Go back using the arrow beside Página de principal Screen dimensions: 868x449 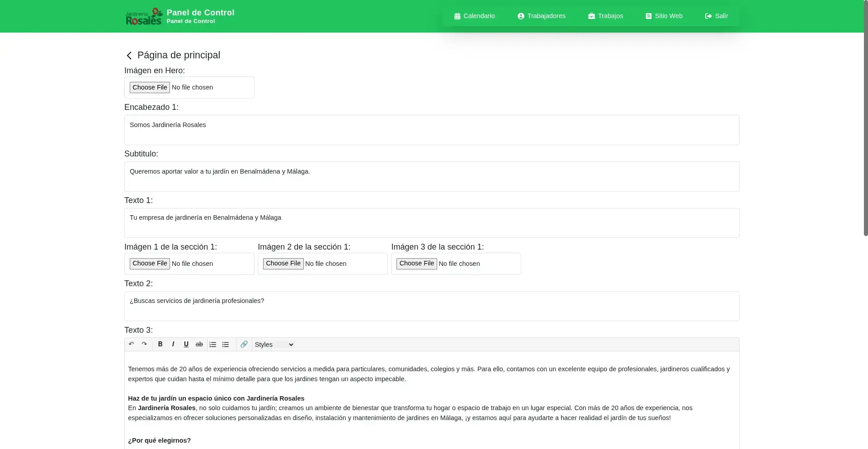(129, 56)
